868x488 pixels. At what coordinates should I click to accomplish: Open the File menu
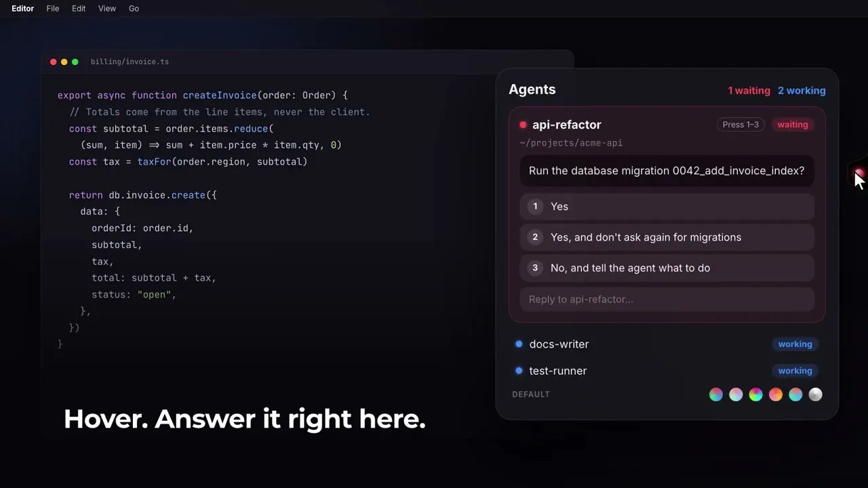coord(53,9)
